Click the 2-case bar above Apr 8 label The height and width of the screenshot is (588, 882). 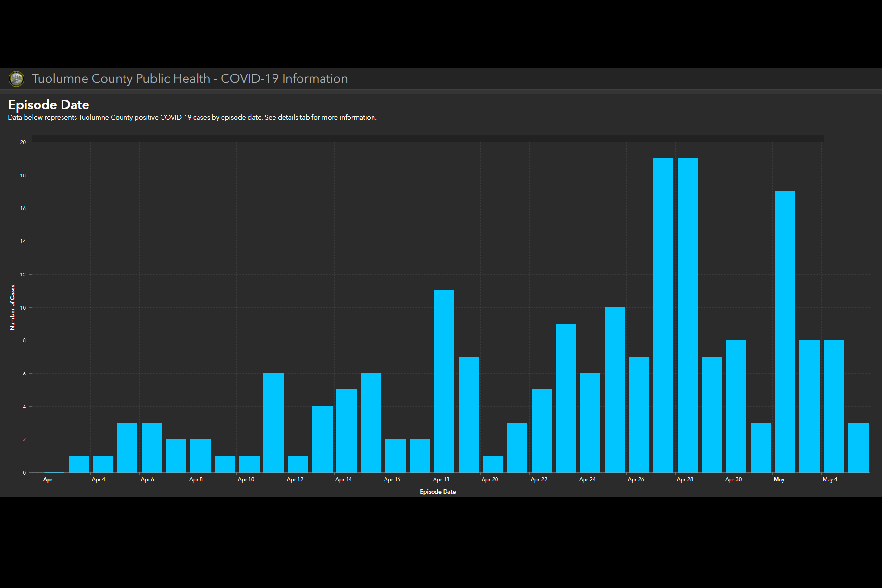pos(200,456)
